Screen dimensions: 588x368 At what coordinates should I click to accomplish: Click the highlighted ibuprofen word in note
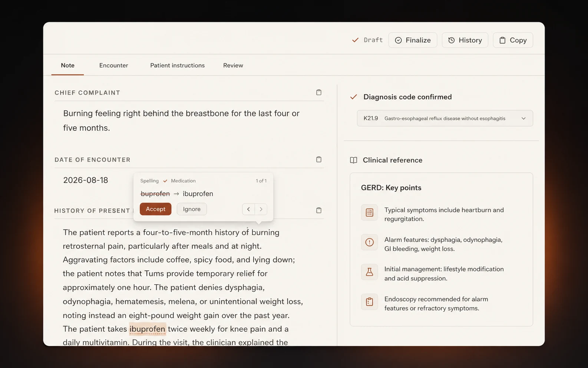pyautogui.click(x=147, y=329)
